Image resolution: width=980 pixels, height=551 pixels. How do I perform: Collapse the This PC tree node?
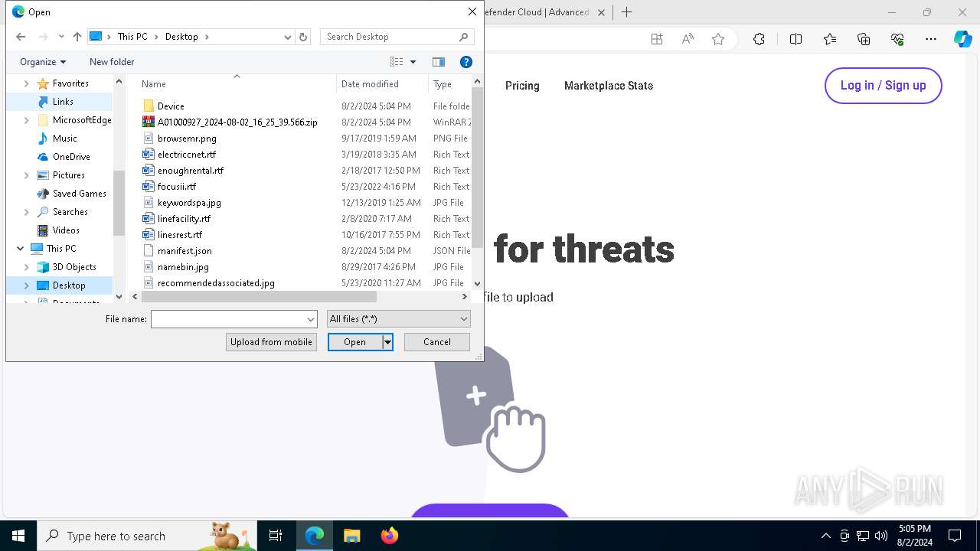[20, 249]
